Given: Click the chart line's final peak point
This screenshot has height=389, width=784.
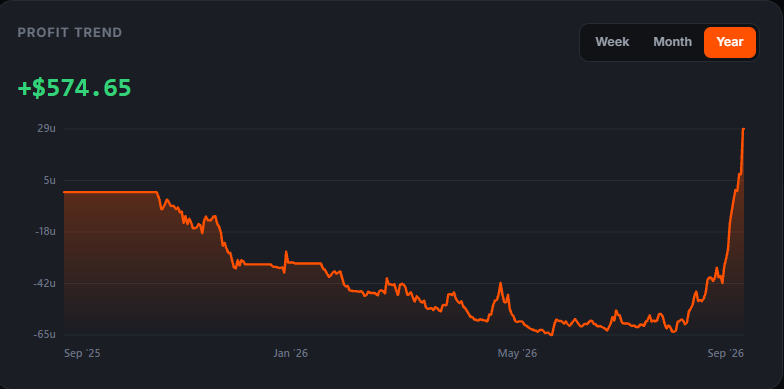Looking at the screenshot, I should (x=744, y=129).
